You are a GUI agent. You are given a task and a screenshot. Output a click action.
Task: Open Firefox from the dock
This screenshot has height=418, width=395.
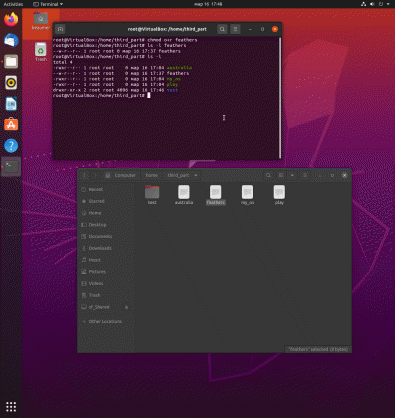pyautogui.click(x=11, y=19)
